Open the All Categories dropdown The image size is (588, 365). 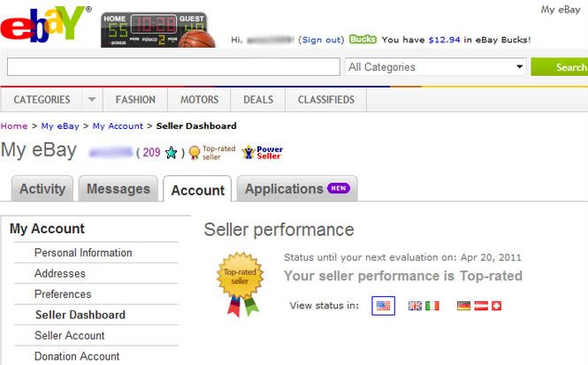(x=435, y=67)
